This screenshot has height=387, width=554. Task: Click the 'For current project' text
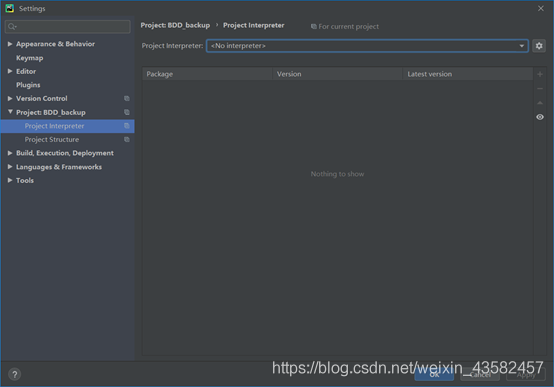coord(348,27)
